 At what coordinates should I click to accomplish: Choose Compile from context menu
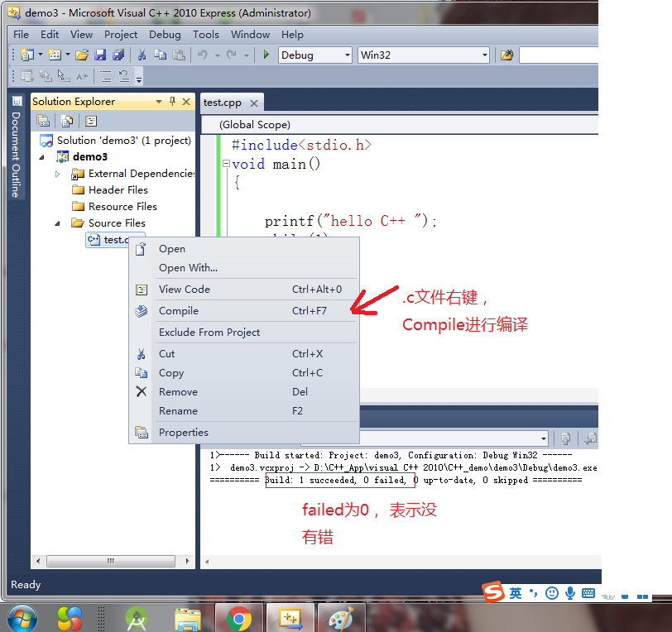[x=244, y=311]
